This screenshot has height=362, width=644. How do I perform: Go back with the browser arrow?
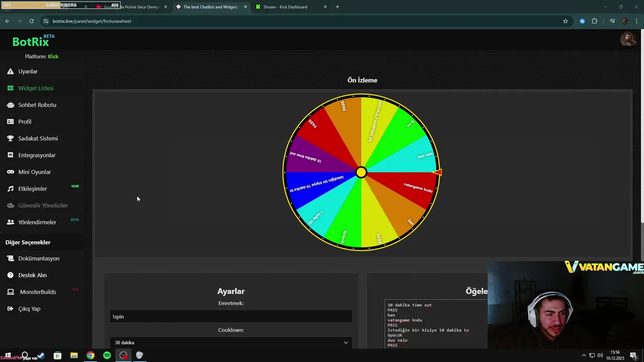[7, 21]
